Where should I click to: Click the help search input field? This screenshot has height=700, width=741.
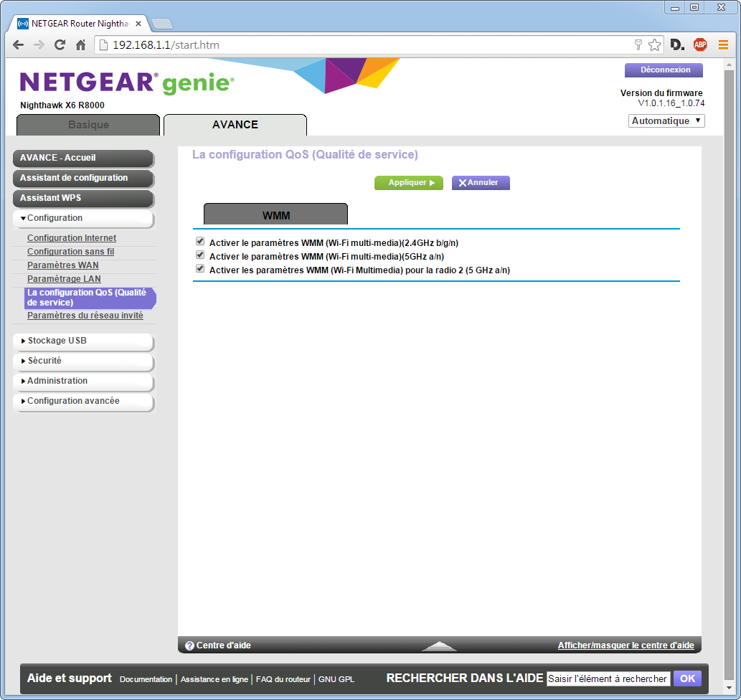(608, 678)
